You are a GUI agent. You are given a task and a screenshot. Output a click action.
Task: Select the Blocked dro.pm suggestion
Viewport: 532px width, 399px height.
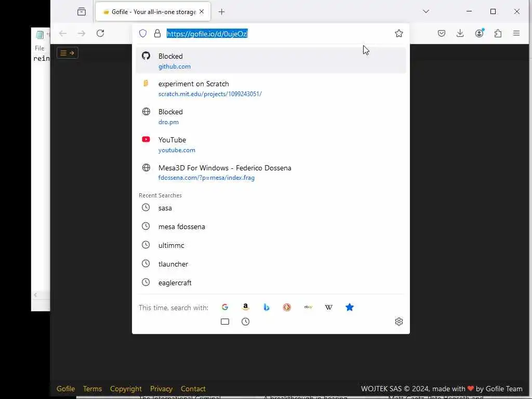[x=271, y=116]
